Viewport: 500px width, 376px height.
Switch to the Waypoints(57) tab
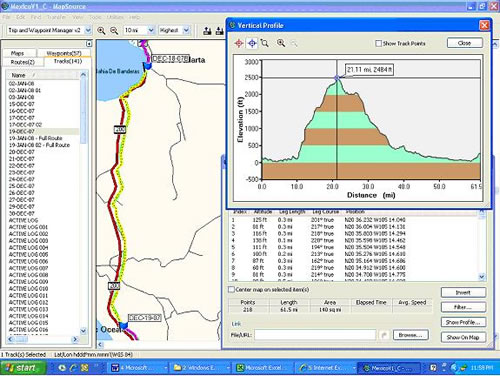click(x=64, y=53)
